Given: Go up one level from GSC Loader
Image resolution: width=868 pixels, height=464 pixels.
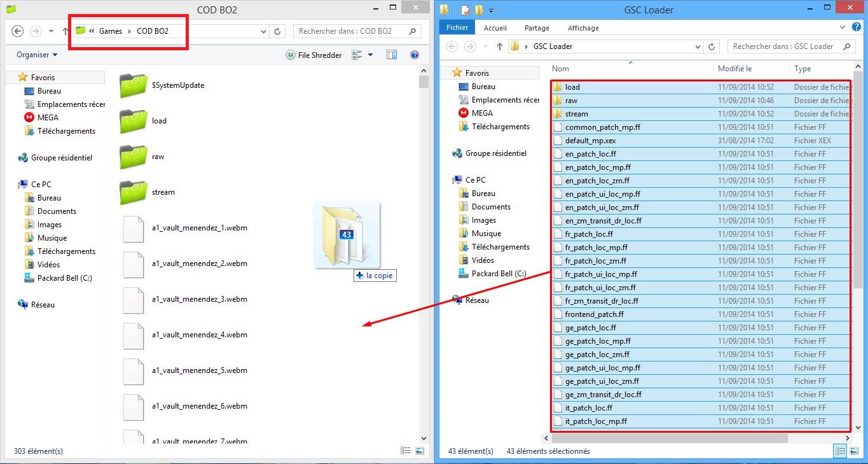Looking at the screenshot, I should tap(500, 46).
